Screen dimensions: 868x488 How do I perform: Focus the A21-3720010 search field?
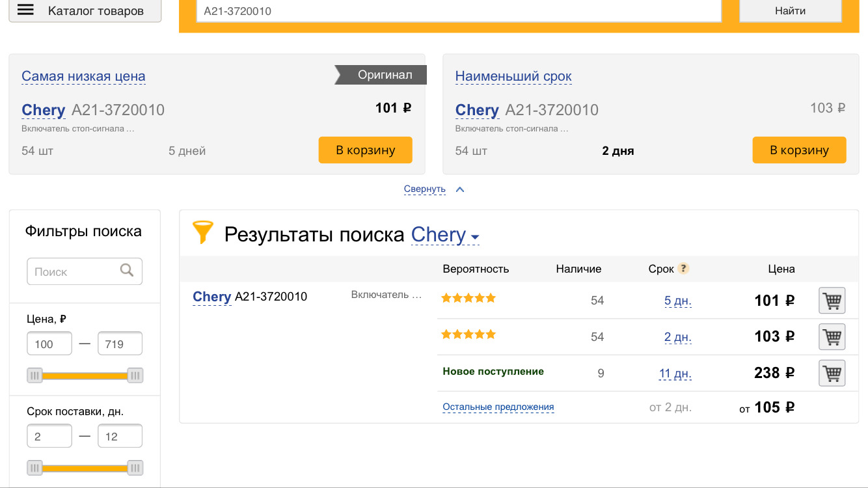459,10
